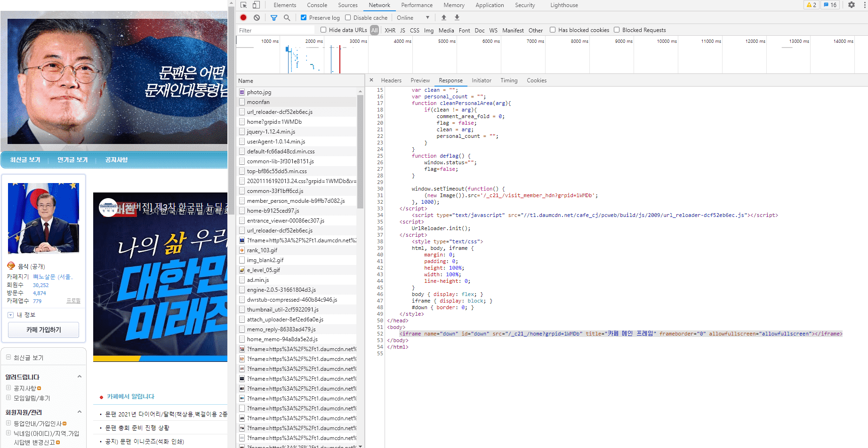Open the Online throttling dropdown
868x448 pixels.
click(x=413, y=18)
